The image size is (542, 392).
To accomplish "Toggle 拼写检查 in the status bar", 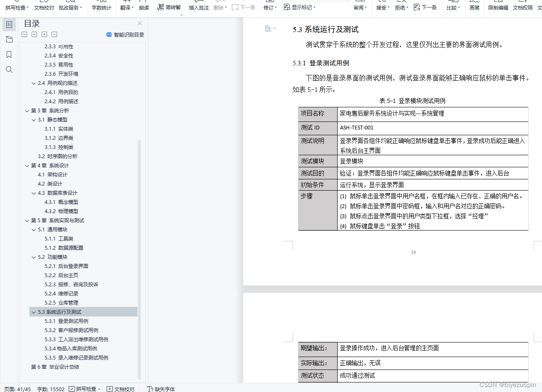I will (85, 389).
